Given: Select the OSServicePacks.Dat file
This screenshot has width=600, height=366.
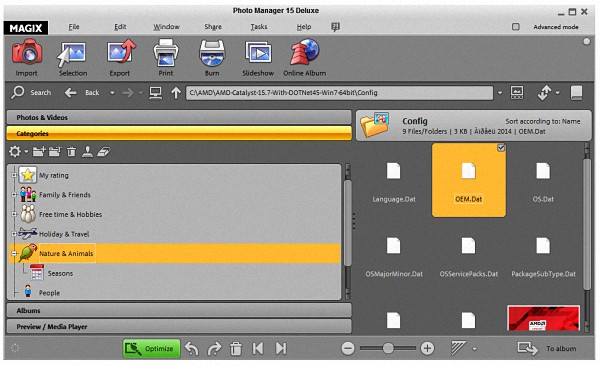Looking at the screenshot, I should click(469, 257).
